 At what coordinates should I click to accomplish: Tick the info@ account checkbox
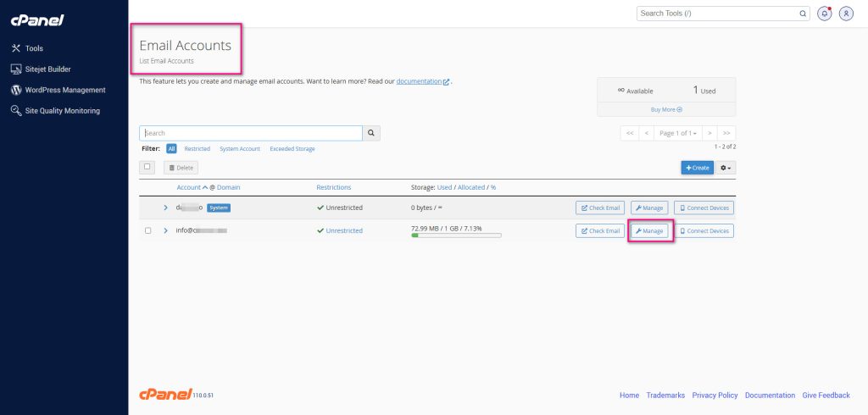[147, 230]
